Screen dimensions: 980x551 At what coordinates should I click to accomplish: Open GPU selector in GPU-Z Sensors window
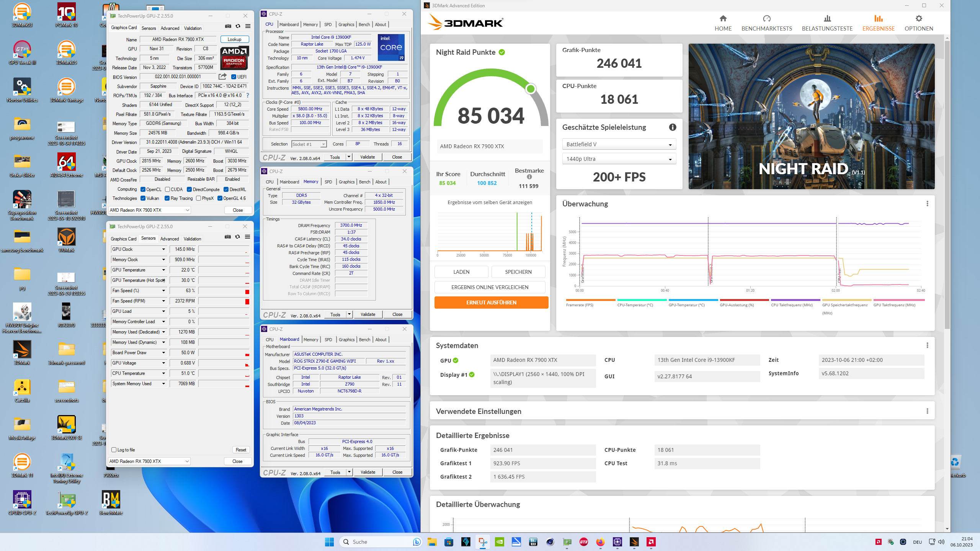(149, 461)
